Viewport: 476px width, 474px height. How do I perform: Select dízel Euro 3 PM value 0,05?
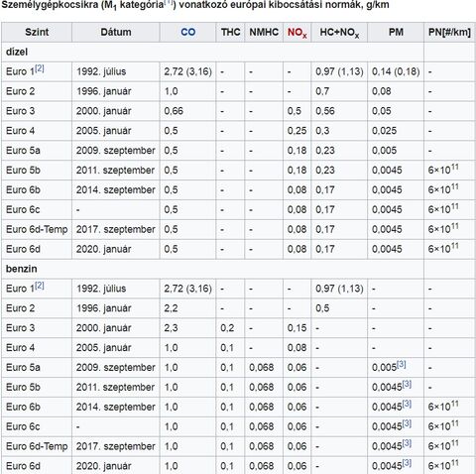pos(382,111)
